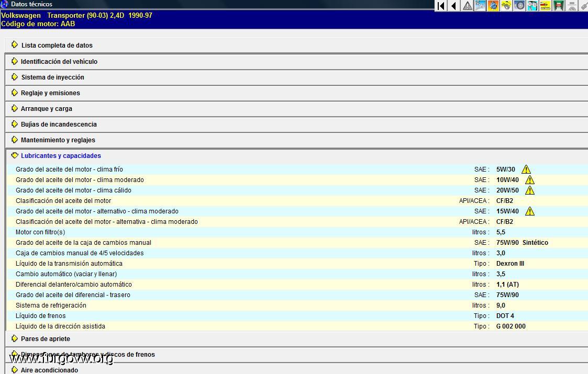Open the yellow and red service toolbar icon
588x374 pixels.
(546, 6)
